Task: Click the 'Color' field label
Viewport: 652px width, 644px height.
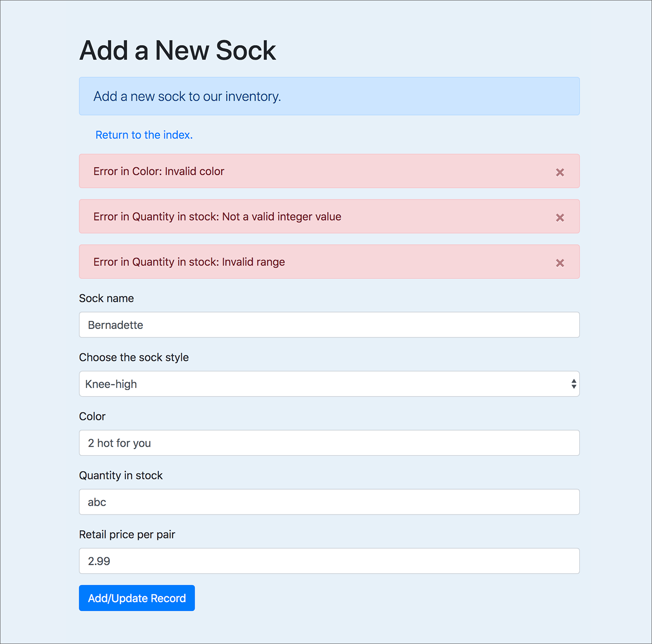Action: point(92,416)
